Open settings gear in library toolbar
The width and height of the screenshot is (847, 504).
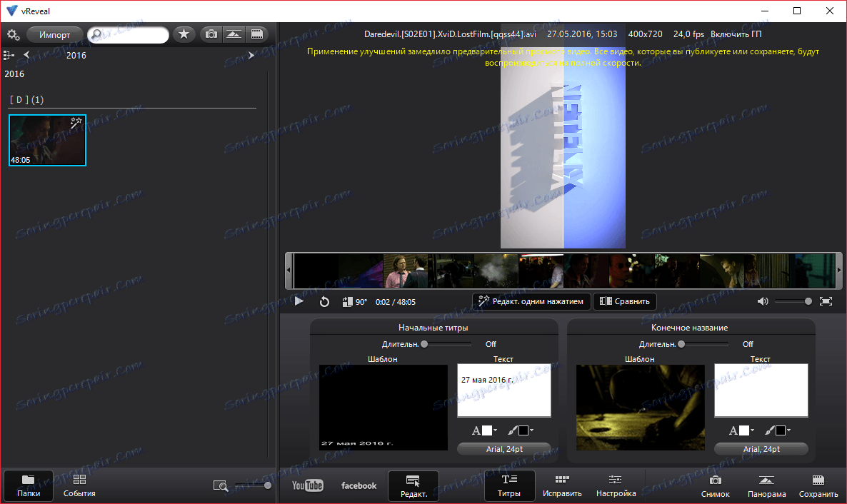13,34
